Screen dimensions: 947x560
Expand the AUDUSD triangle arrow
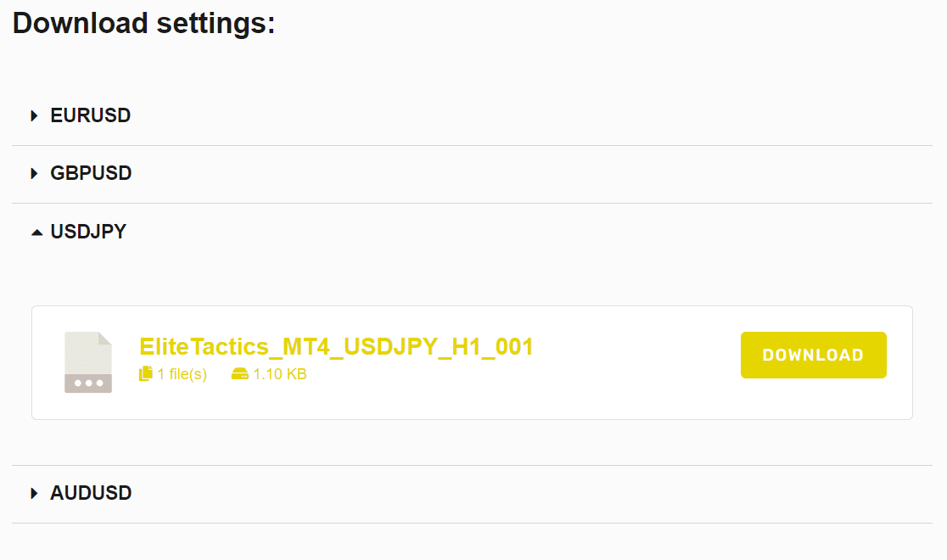pos(35,493)
